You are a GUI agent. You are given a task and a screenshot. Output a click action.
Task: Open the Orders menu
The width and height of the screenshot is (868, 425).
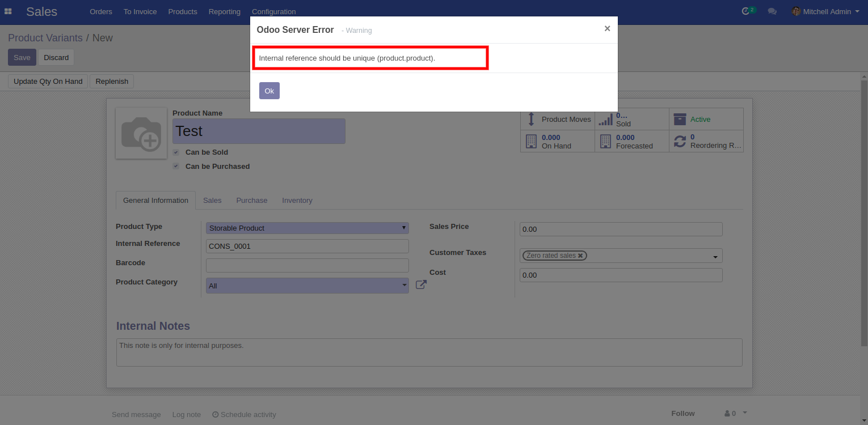pos(101,11)
